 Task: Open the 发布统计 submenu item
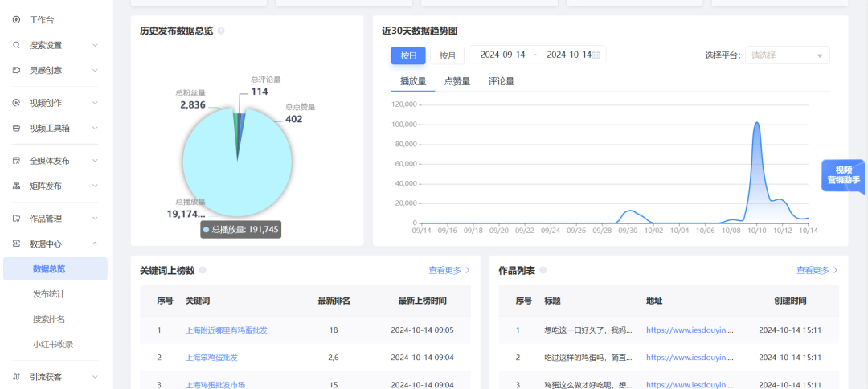pyautogui.click(x=49, y=294)
